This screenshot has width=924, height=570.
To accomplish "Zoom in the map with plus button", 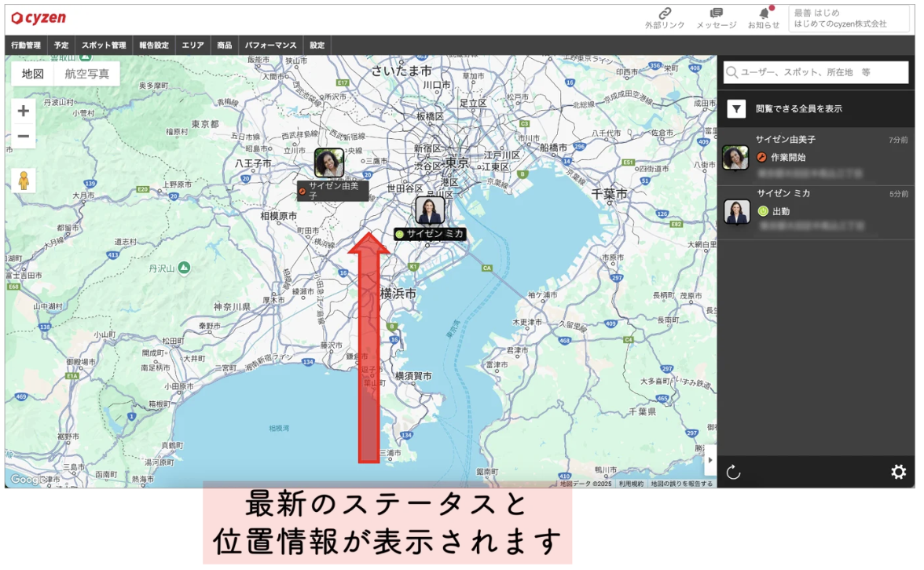I will click(24, 111).
